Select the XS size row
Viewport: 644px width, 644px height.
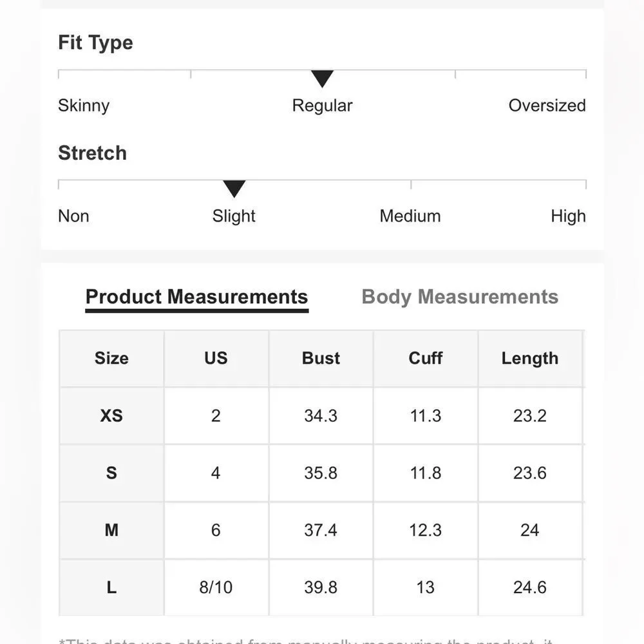click(321, 415)
